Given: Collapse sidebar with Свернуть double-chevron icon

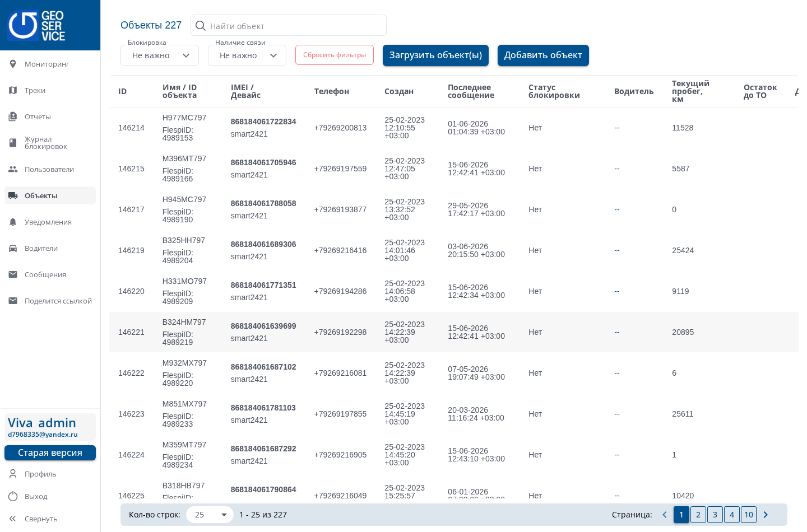Looking at the screenshot, I should point(13,519).
